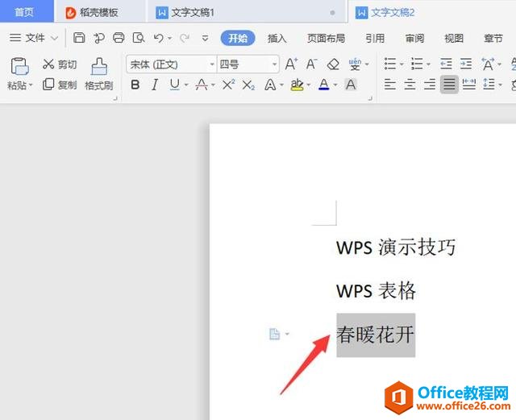Toggle Character Shading (gray A) button

click(x=351, y=85)
